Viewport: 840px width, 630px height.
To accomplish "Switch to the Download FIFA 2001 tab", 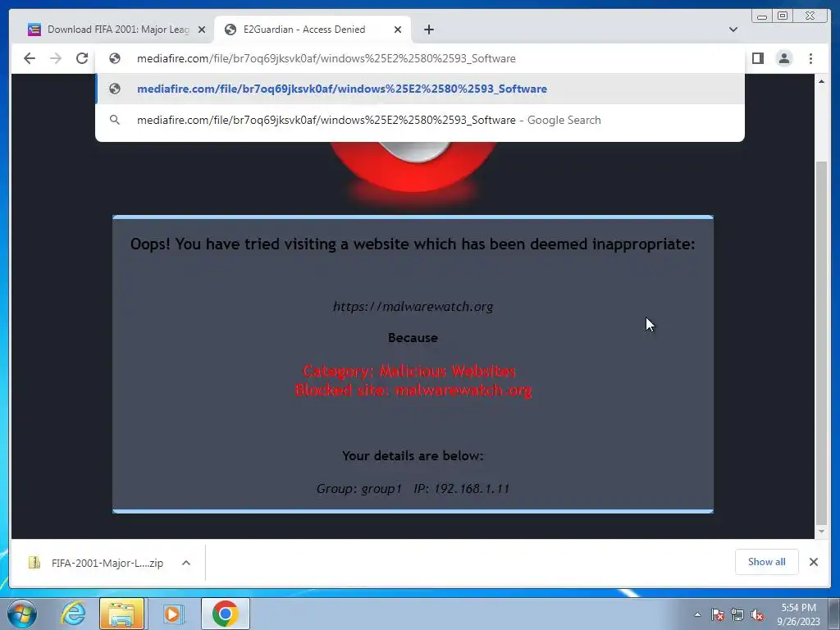I will (112, 30).
